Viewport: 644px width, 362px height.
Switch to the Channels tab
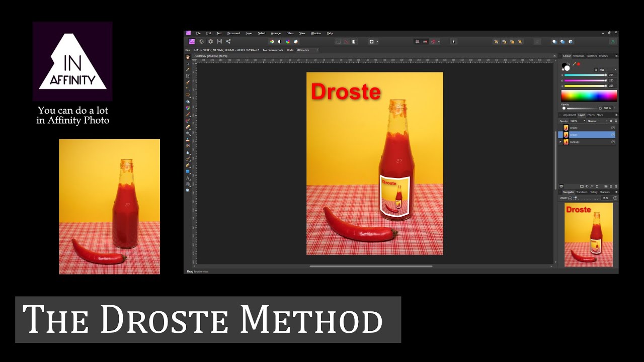(x=604, y=192)
